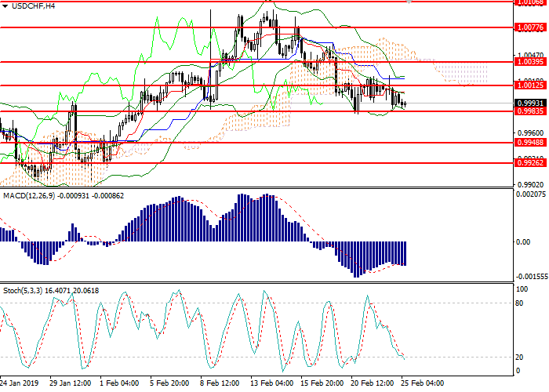The height and width of the screenshot is (392, 549).
Task: Click the 24 Jan 2019 date label
Action: tap(20, 383)
